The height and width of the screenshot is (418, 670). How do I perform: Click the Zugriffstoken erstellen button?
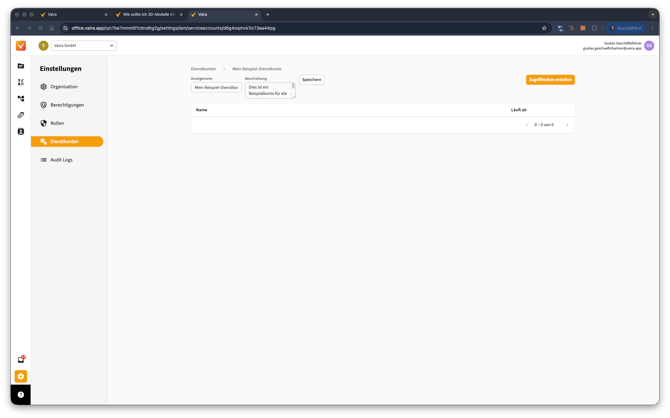pyautogui.click(x=550, y=79)
